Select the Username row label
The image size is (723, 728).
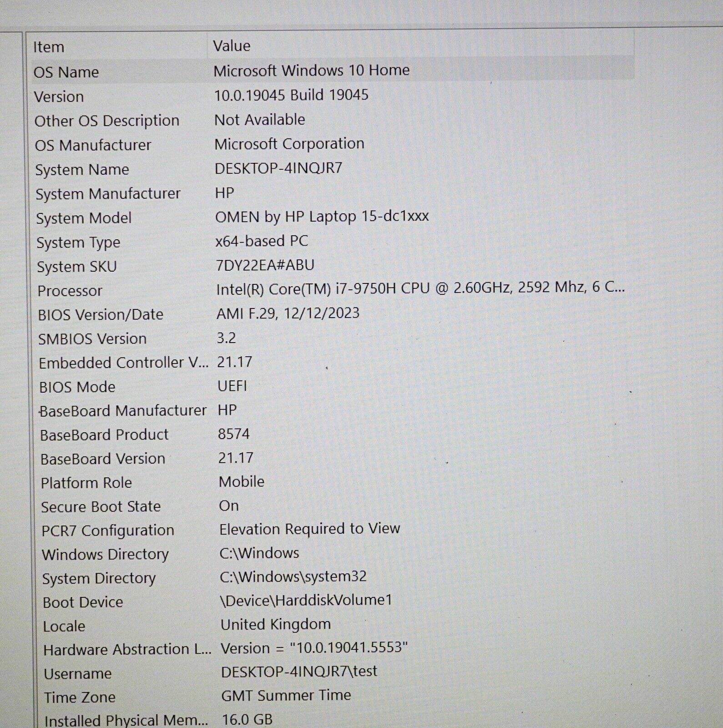click(x=78, y=673)
